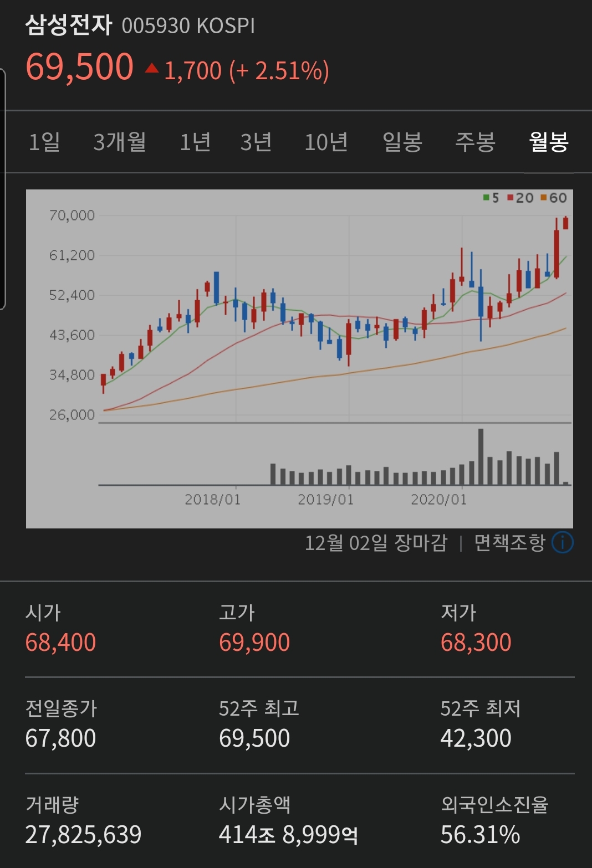Switch to the 3년 chart tab
The width and height of the screenshot is (592, 868).
pos(256,142)
